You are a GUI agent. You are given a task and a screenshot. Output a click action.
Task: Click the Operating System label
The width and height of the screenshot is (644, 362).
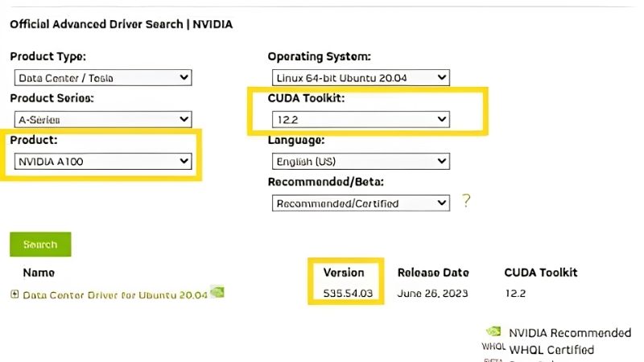(319, 56)
